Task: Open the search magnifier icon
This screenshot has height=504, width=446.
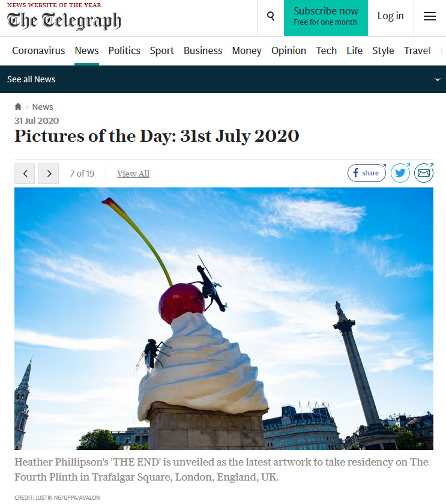Action: (271, 16)
